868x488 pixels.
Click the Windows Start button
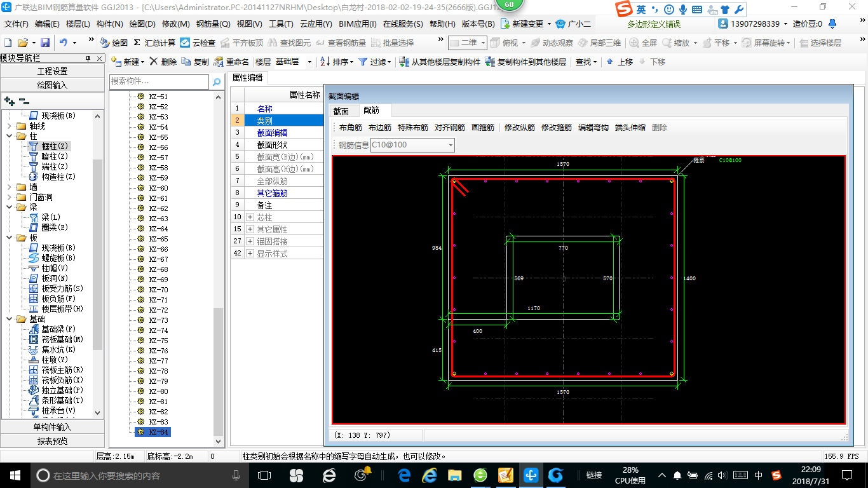[15, 475]
